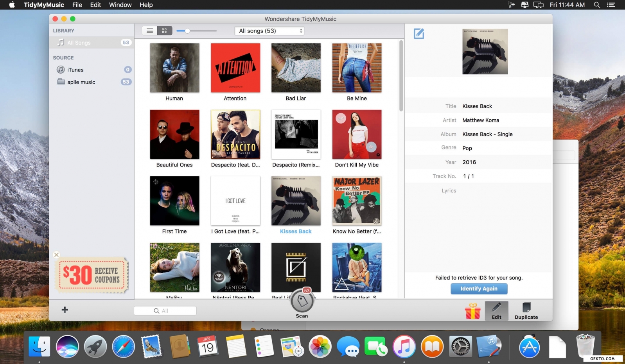The height and width of the screenshot is (364, 625).
Task: Close the $30 coupon banner
Action: pyautogui.click(x=56, y=255)
